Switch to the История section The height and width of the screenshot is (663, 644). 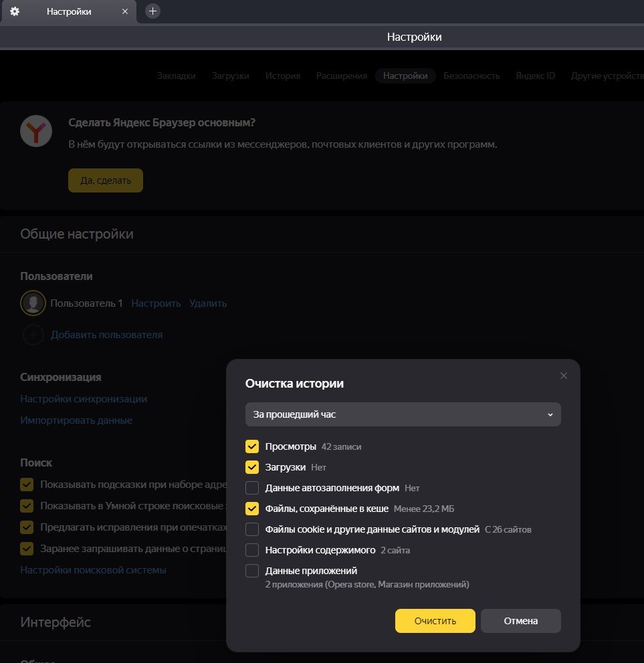click(x=283, y=76)
